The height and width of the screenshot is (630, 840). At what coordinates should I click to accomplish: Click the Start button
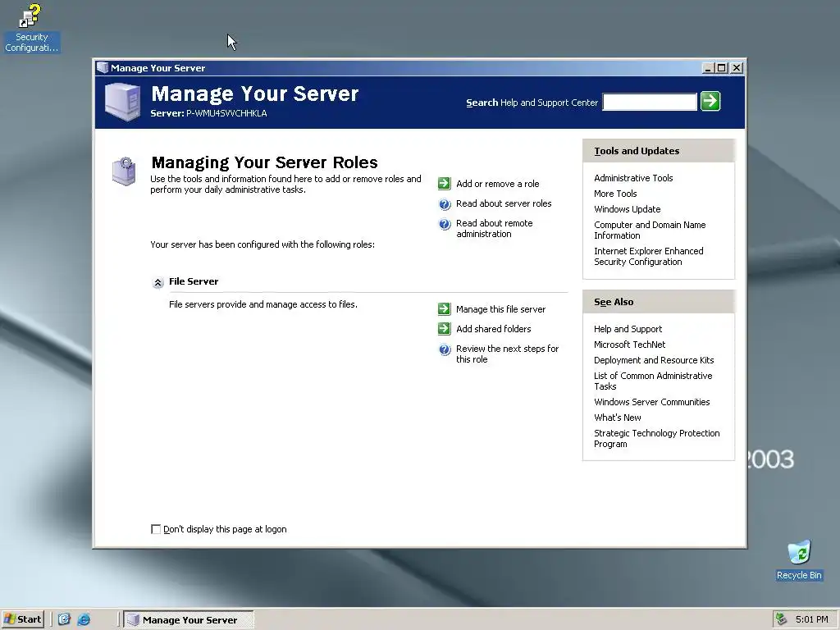(x=22, y=619)
